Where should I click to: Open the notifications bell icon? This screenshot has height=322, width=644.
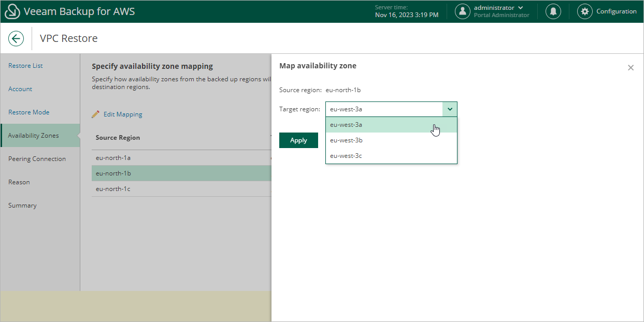tap(553, 11)
